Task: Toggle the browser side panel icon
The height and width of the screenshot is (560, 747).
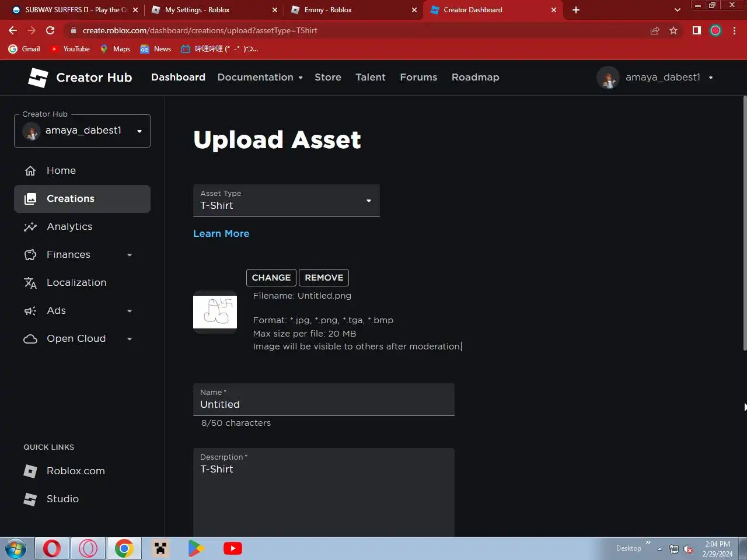Action: [x=696, y=30]
